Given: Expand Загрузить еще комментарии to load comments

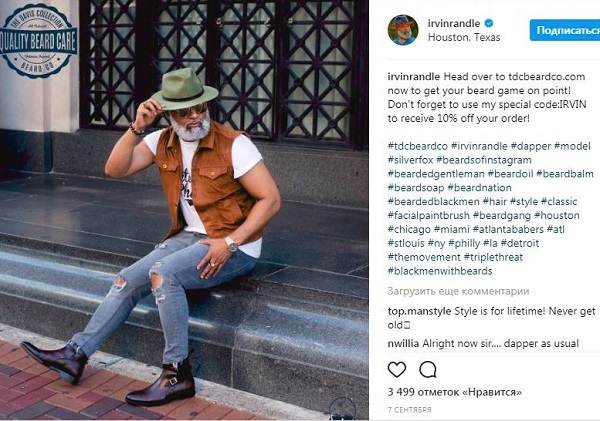Looking at the screenshot, I should [x=457, y=292].
